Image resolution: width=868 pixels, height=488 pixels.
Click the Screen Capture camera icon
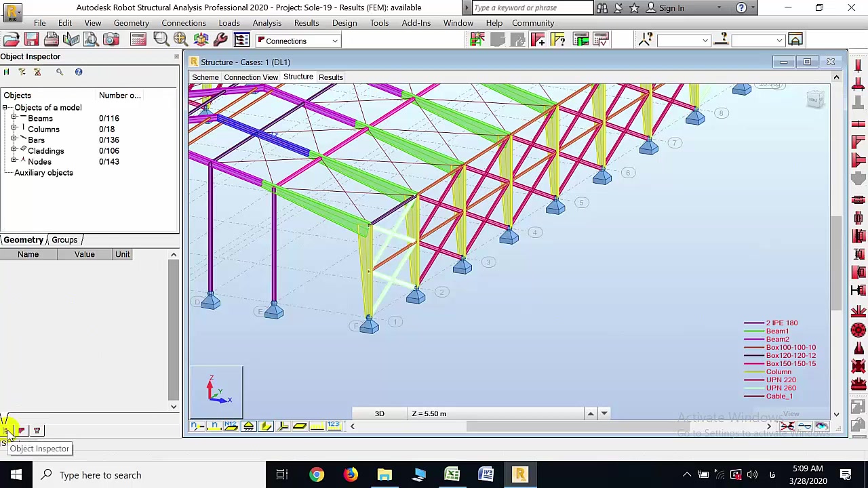(111, 41)
